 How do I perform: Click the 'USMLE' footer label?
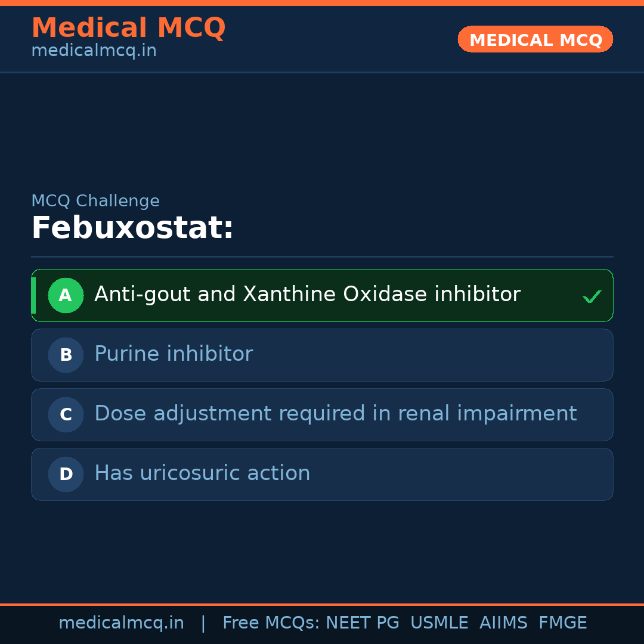click(x=439, y=623)
